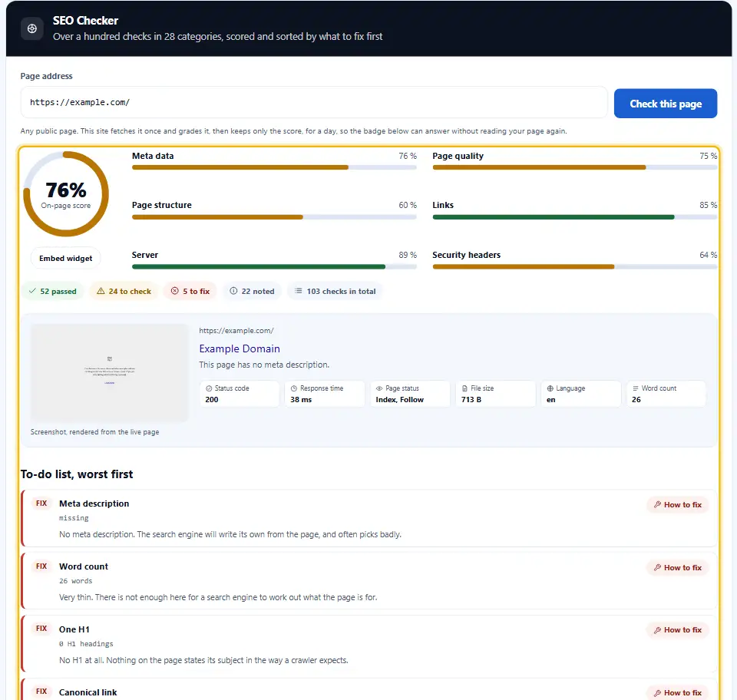Click the Page structure progress bar
The height and width of the screenshot is (700, 737).
[274, 217]
